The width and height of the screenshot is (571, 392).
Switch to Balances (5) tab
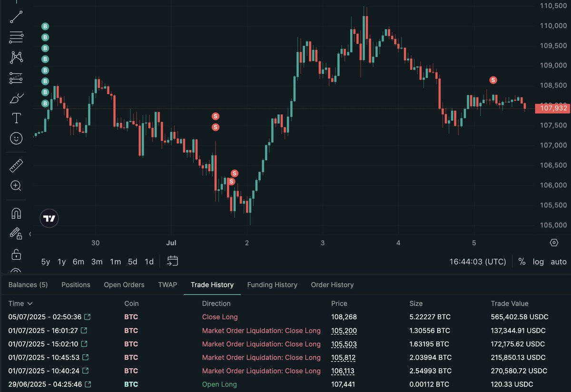pos(28,284)
